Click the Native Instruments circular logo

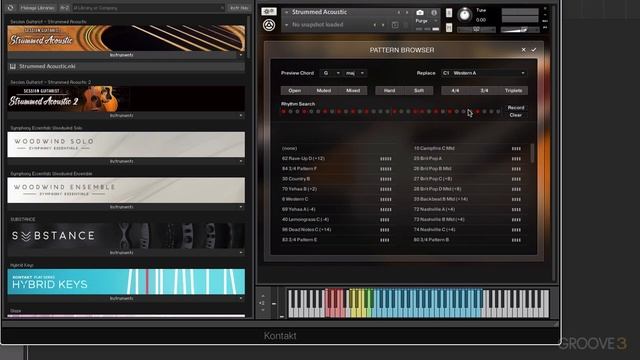(x=269, y=25)
